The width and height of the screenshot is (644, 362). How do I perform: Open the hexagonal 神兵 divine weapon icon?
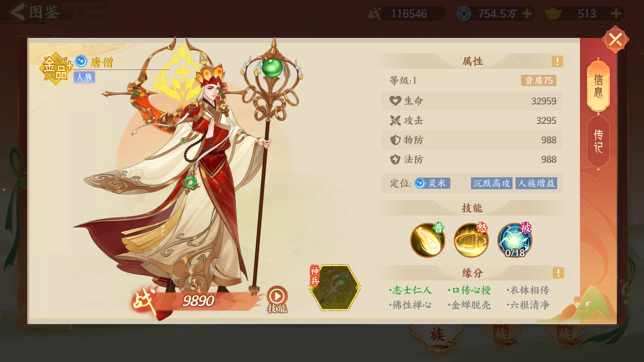click(335, 287)
